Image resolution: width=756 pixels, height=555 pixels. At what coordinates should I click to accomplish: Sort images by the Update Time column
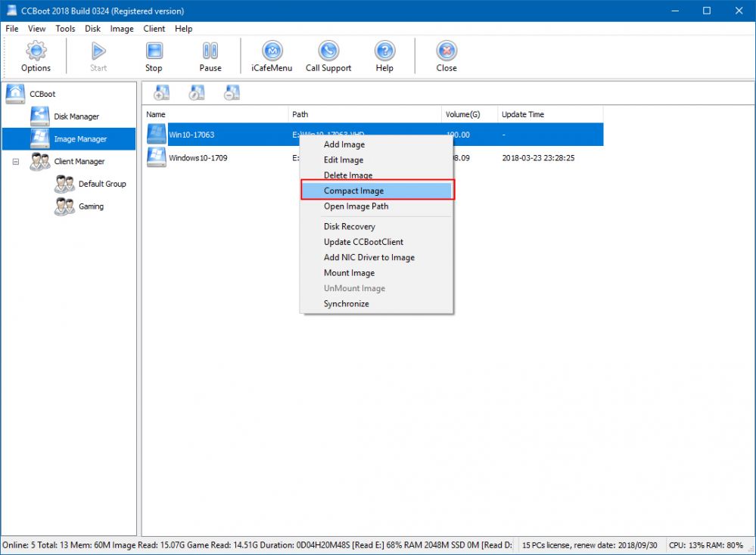[x=551, y=114]
